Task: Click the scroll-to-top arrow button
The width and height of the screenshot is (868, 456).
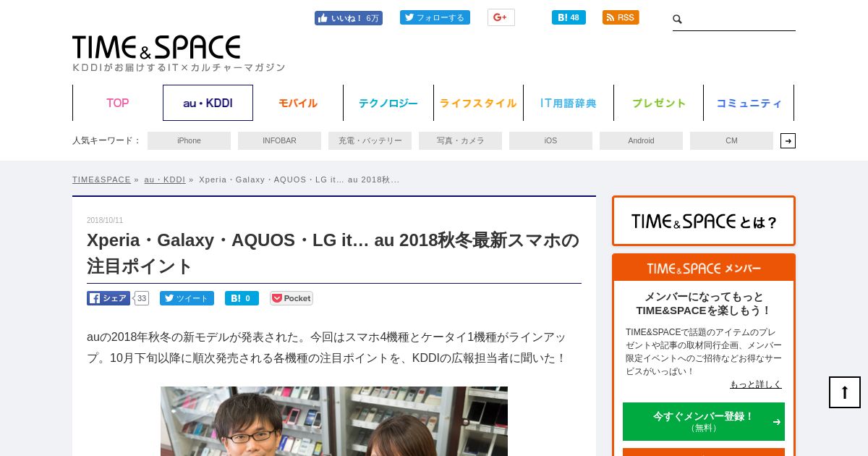Action: tap(845, 392)
